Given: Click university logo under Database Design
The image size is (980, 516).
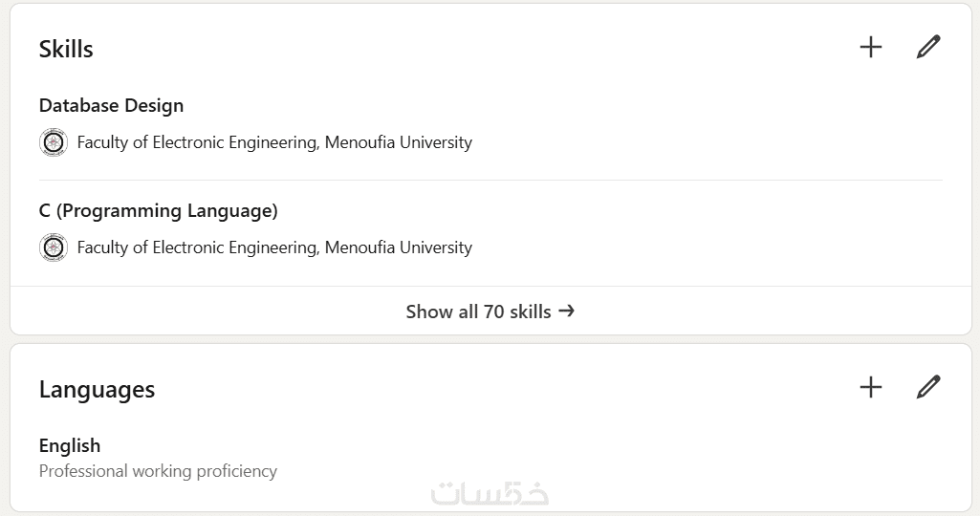Looking at the screenshot, I should pos(54,142).
